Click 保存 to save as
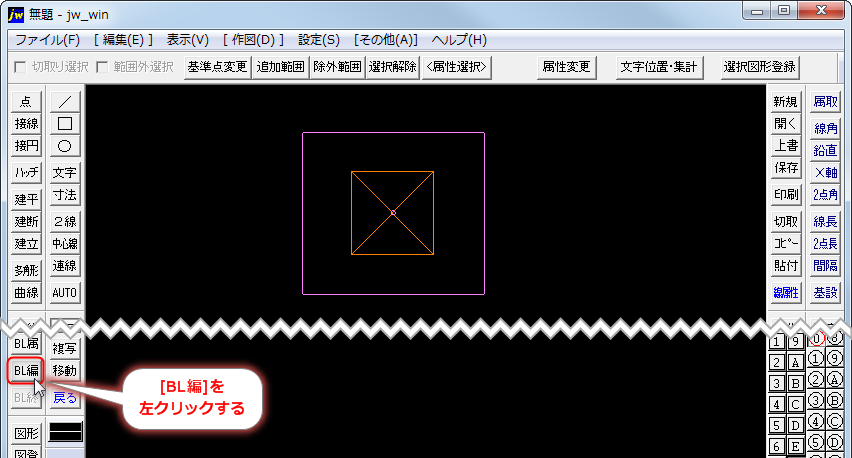The width and height of the screenshot is (852, 458). click(786, 168)
